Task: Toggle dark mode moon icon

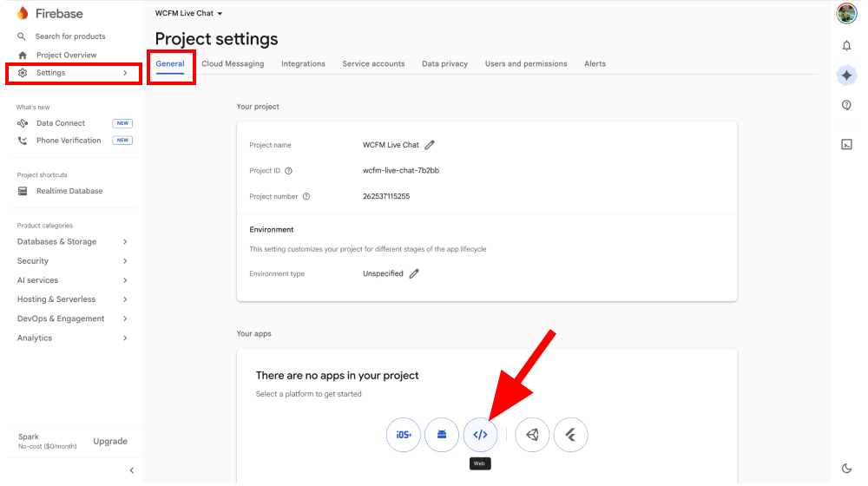Action: [846, 469]
